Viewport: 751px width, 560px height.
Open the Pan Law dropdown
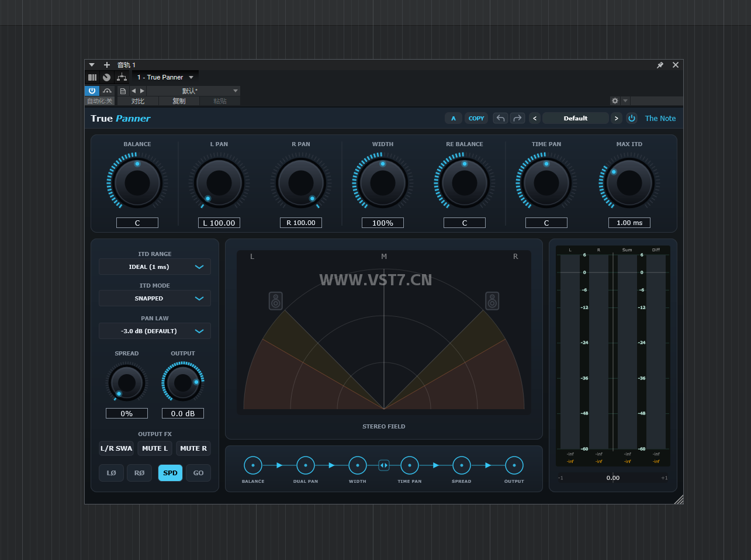click(155, 331)
